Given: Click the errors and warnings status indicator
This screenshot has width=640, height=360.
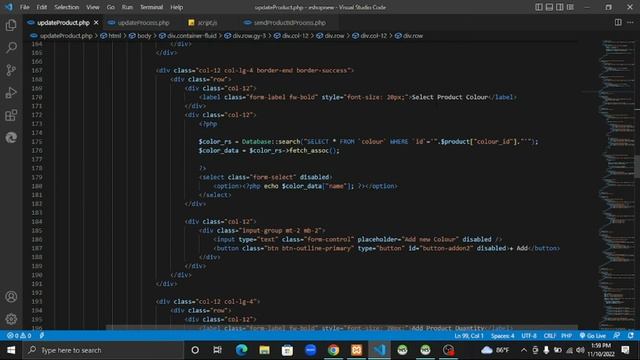Looking at the screenshot, I should pyautogui.click(x=19, y=336).
